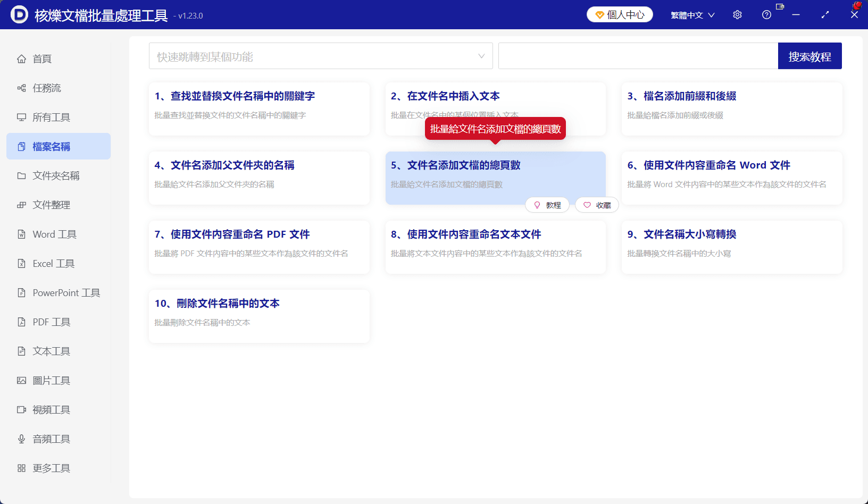Image resolution: width=868 pixels, height=504 pixels.
Task: Open card 10 刪除文件名稱中的文本
Action: 259,316
